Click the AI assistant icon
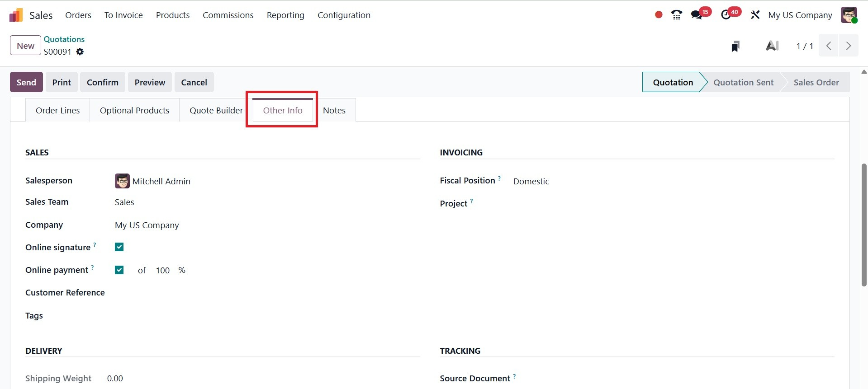Screen dimensions: 868x389 [772, 46]
